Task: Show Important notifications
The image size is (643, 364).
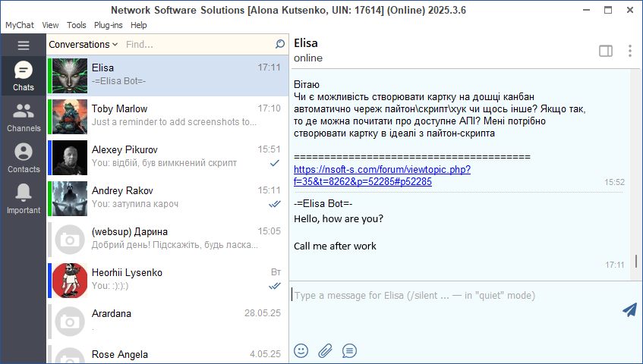Action: [x=23, y=199]
